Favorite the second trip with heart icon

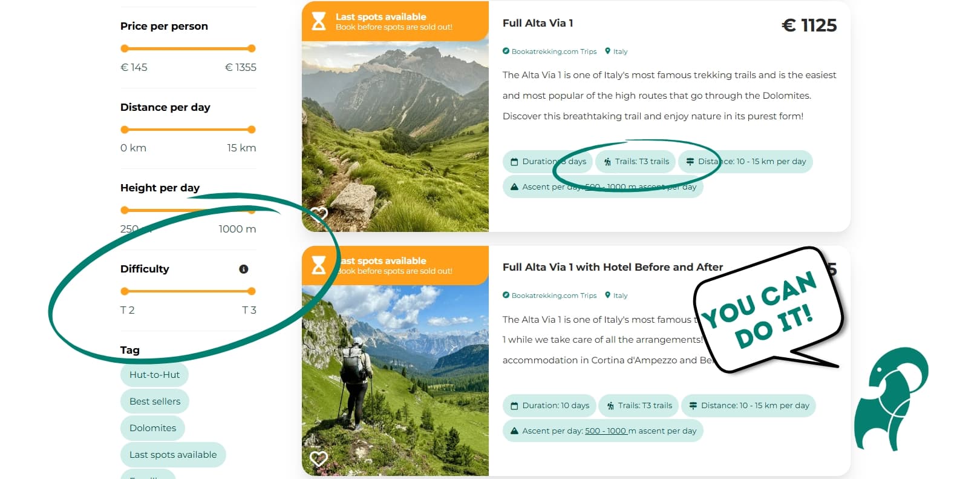319,458
